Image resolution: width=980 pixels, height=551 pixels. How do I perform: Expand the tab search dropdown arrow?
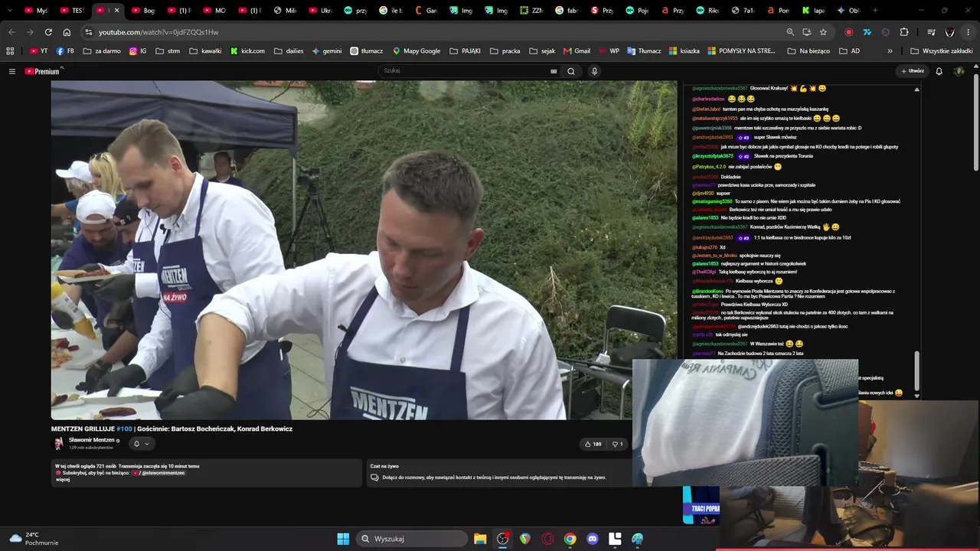pyautogui.click(x=10, y=11)
